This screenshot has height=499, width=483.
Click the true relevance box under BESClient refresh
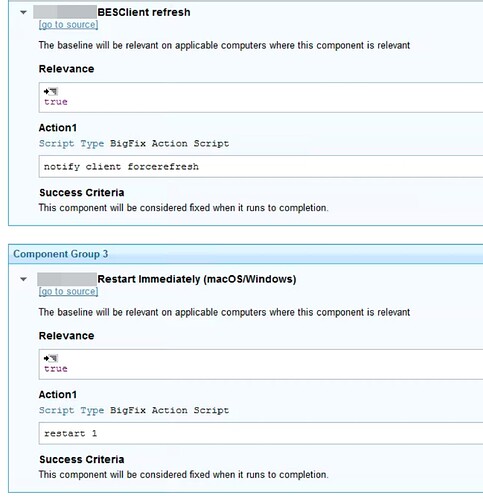pyautogui.click(x=261, y=97)
